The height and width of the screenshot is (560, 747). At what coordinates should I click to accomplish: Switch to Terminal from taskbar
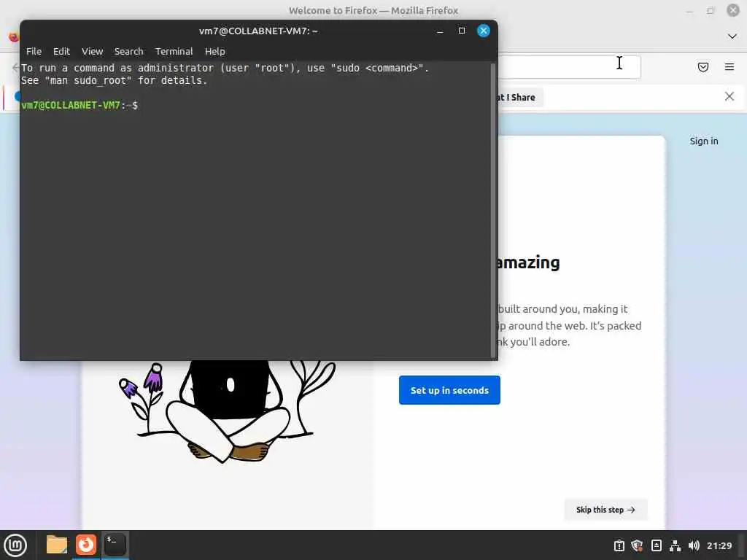[x=115, y=545]
